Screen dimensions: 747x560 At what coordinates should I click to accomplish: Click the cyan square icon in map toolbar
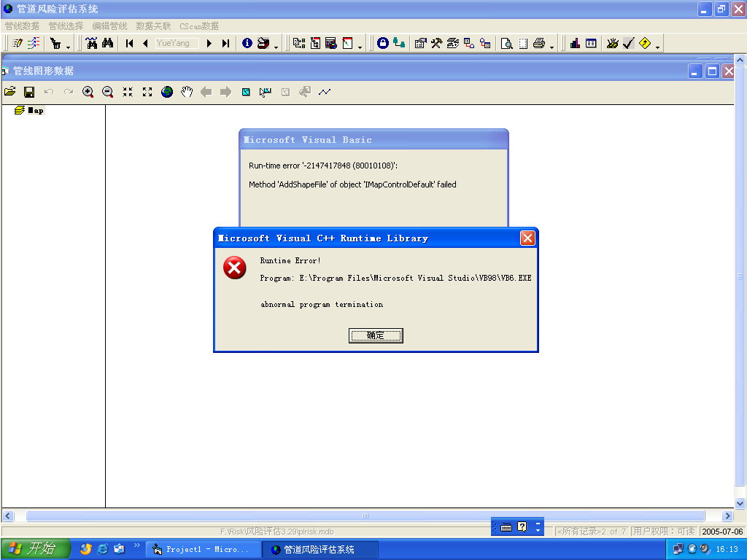click(x=246, y=92)
